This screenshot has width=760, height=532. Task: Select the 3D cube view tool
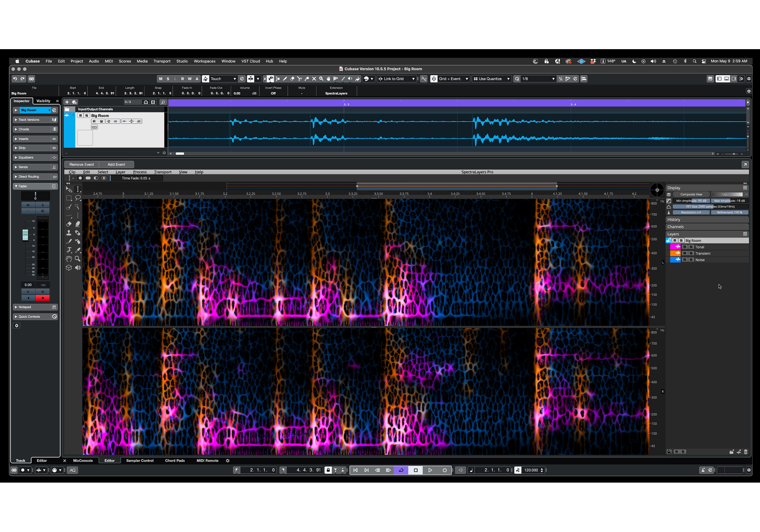69,268
